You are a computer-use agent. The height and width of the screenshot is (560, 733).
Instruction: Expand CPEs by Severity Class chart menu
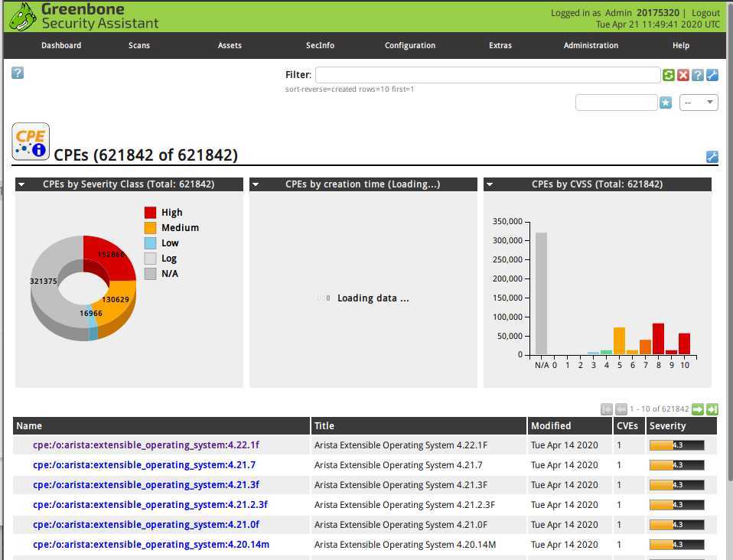pyautogui.click(x=22, y=184)
